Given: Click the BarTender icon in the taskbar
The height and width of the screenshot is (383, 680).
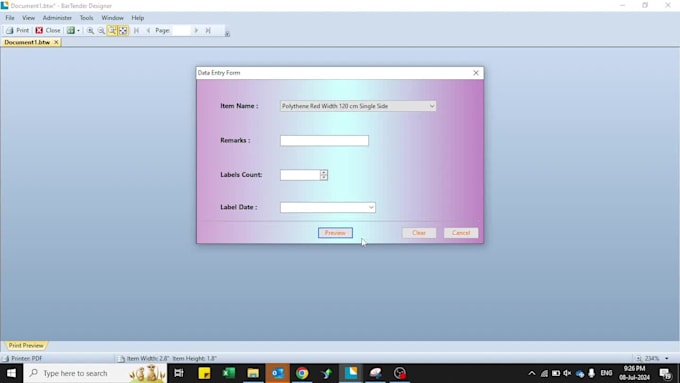Looking at the screenshot, I should pos(351,373).
